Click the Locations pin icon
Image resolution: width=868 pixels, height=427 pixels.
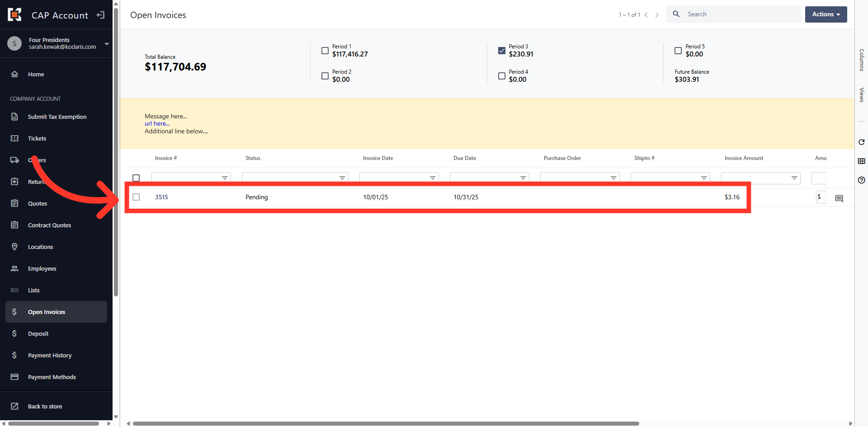point(14,247)
